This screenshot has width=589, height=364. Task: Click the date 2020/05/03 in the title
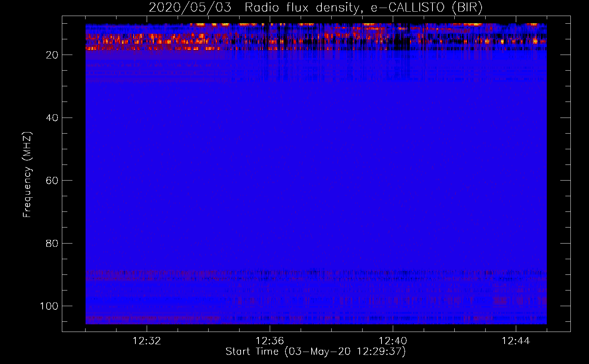[x=190, y=7]
